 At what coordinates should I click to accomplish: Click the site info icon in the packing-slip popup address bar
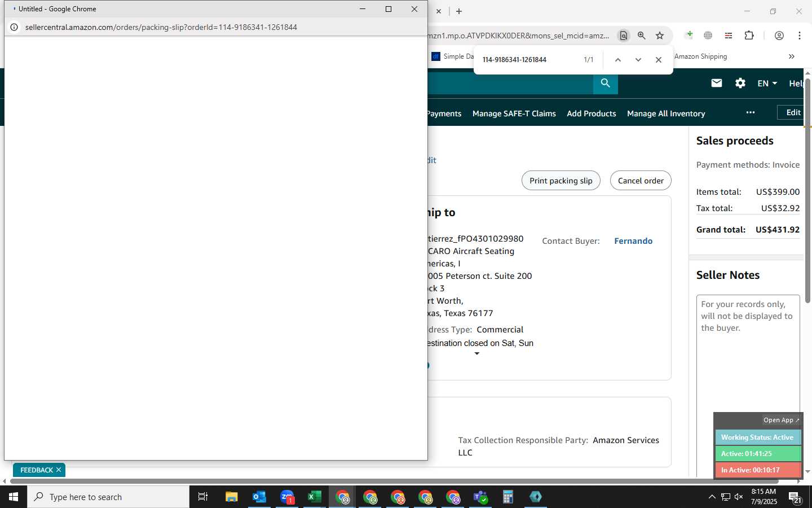point(14,27)
